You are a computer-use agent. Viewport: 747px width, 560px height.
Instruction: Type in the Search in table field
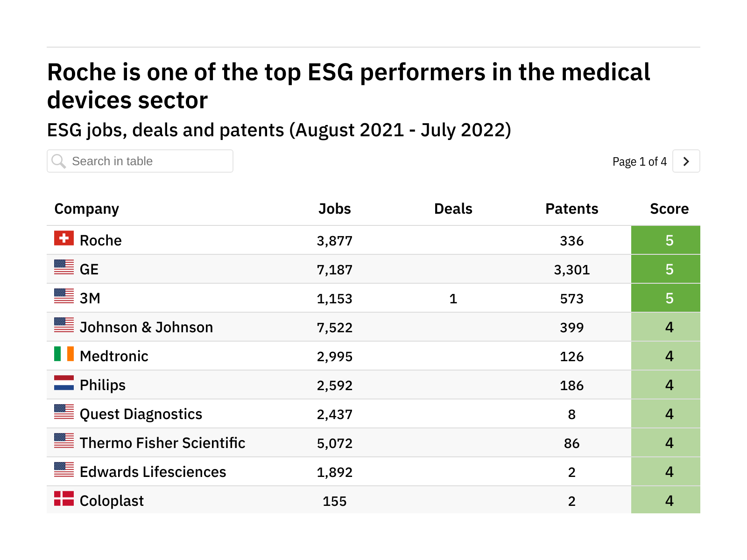(149, 161)
